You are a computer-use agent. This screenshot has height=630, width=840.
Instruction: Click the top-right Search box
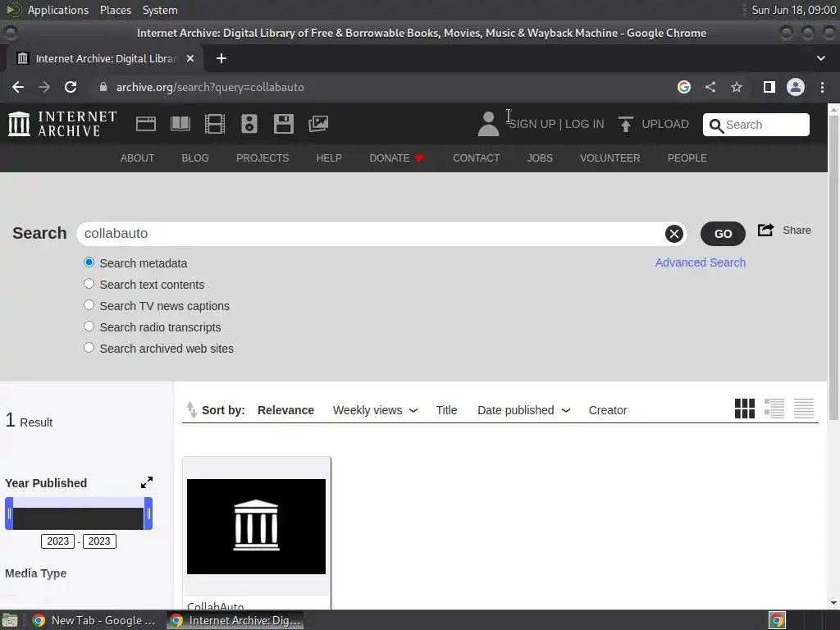tap(756, 125)
